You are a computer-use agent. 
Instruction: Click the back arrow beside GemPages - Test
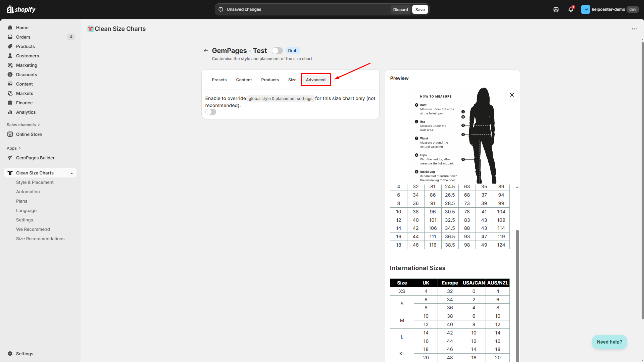pyautogui.click(x=206, y=51)
